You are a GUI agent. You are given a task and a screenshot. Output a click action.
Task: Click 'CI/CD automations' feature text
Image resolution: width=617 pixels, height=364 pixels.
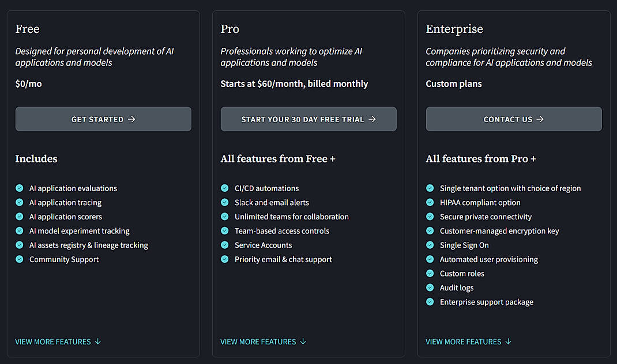pos(267,188)
